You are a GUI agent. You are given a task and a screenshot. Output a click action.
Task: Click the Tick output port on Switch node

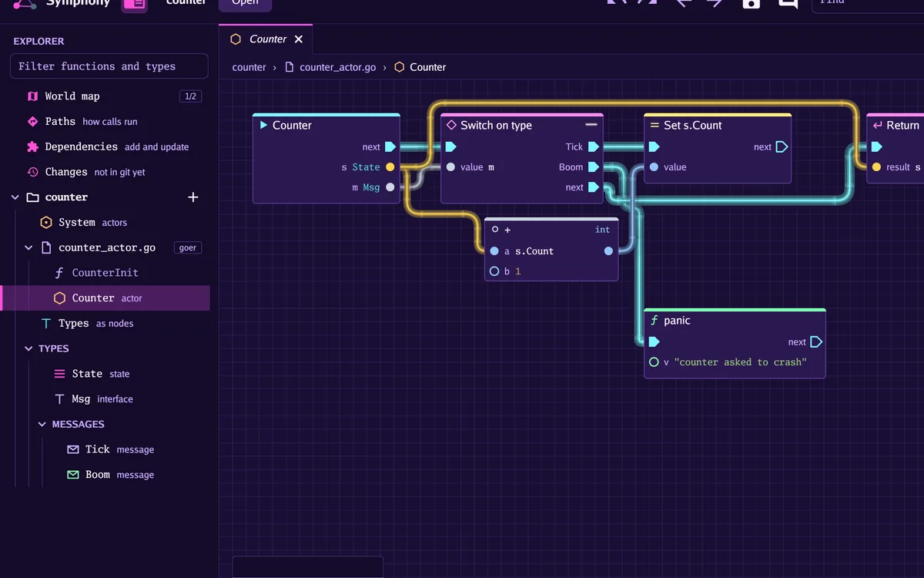point(594,147)
